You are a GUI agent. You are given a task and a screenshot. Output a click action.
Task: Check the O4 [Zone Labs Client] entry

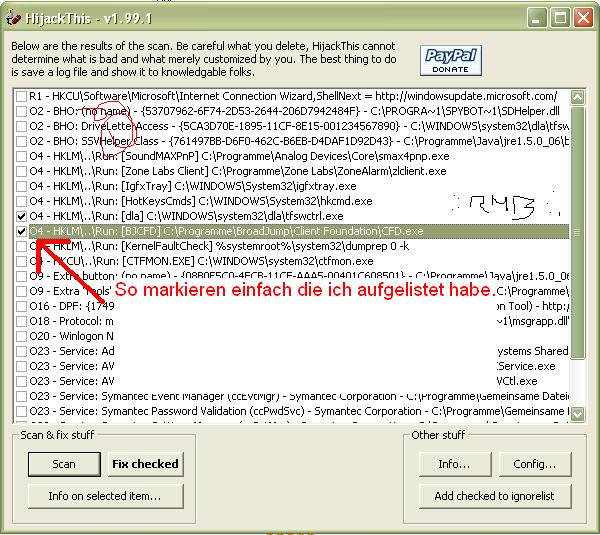coord(21,171)
